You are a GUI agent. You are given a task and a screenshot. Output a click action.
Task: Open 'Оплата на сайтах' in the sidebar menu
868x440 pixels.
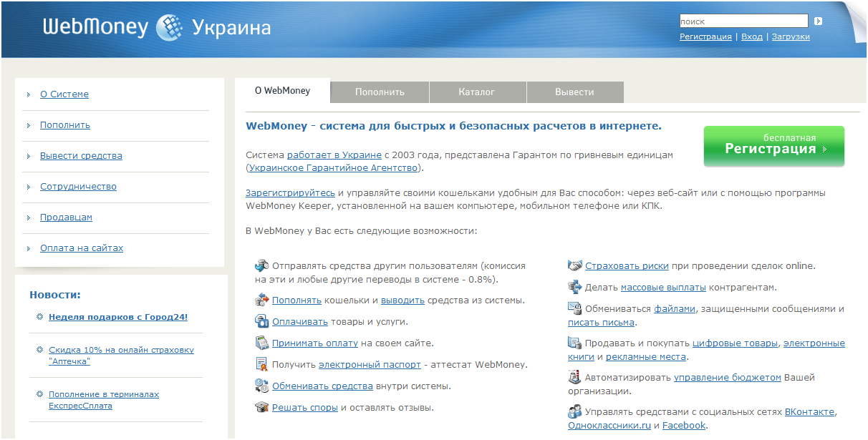[x=82, y=248]
